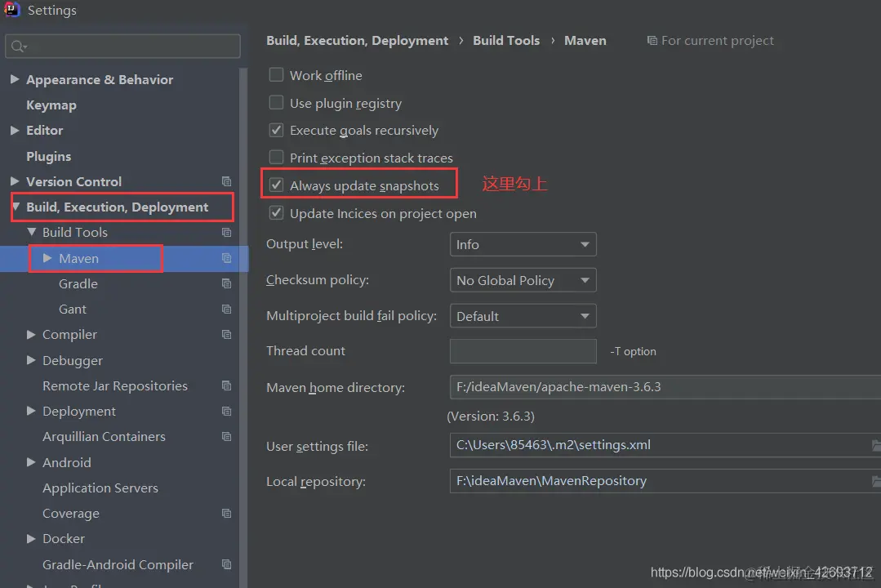Click Build, Execution, Deployment breadcrumb

tap(358, 41)
